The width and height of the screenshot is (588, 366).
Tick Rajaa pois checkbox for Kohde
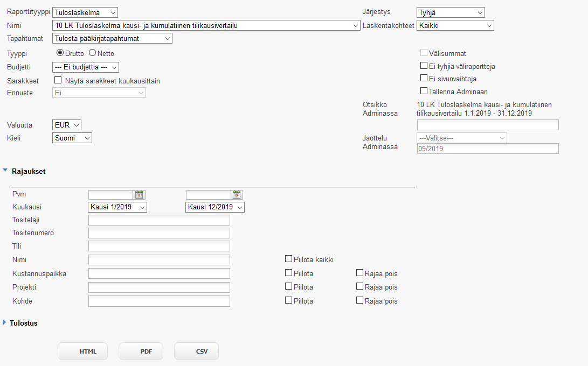pyautogui.click(x=359, y=300)
